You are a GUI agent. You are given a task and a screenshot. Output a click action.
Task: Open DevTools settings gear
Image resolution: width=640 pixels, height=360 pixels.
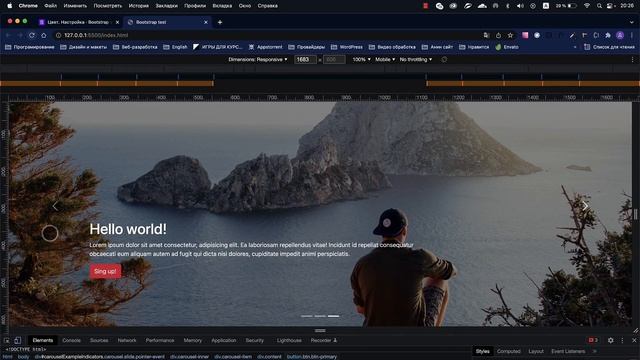[611, 340]
